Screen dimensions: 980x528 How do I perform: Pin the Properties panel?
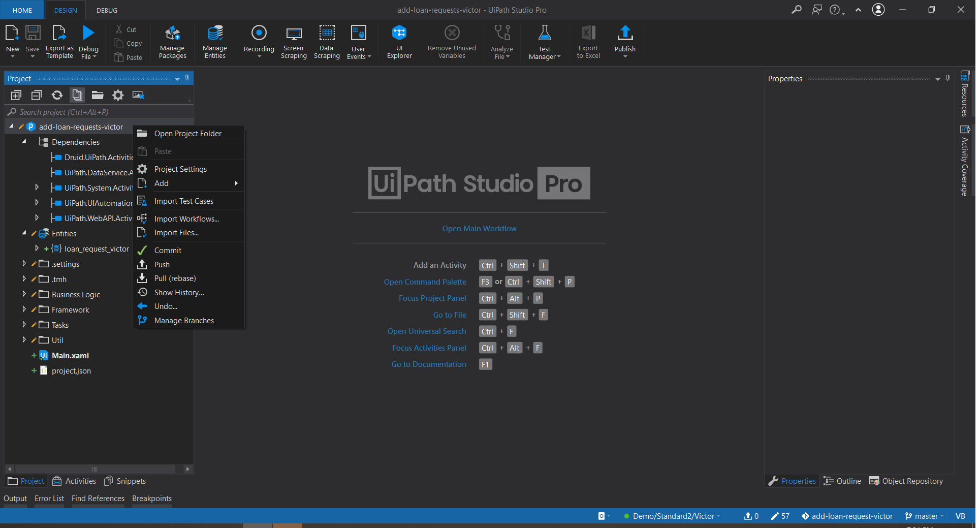click(947, 78)
